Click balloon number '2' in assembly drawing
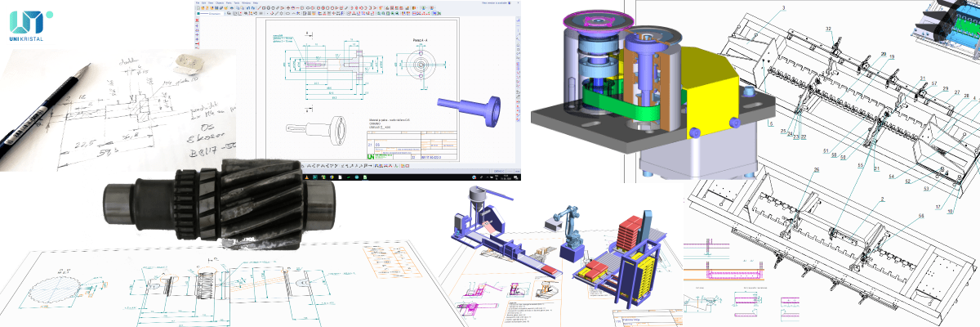This screenshot has height=327, width=980. click(x=883, y=200)
